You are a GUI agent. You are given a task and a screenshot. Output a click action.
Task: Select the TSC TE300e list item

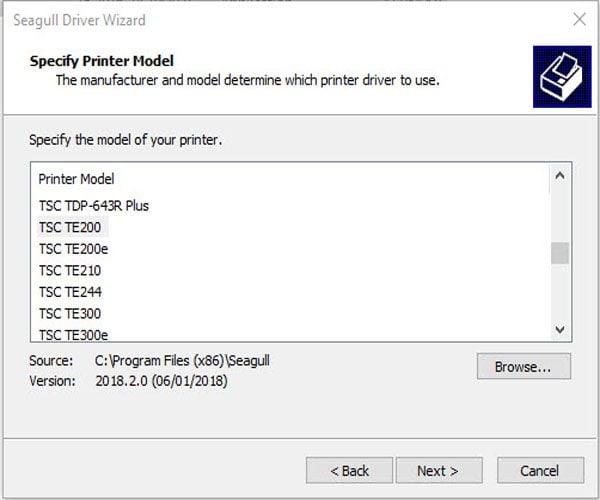click(73, 335)
